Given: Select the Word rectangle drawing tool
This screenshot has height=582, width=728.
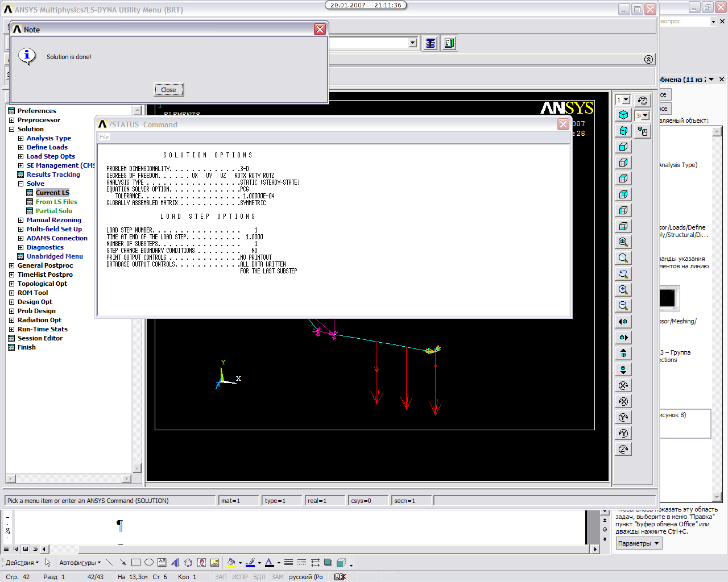Looking at the screenshot, I should [136, 563].
